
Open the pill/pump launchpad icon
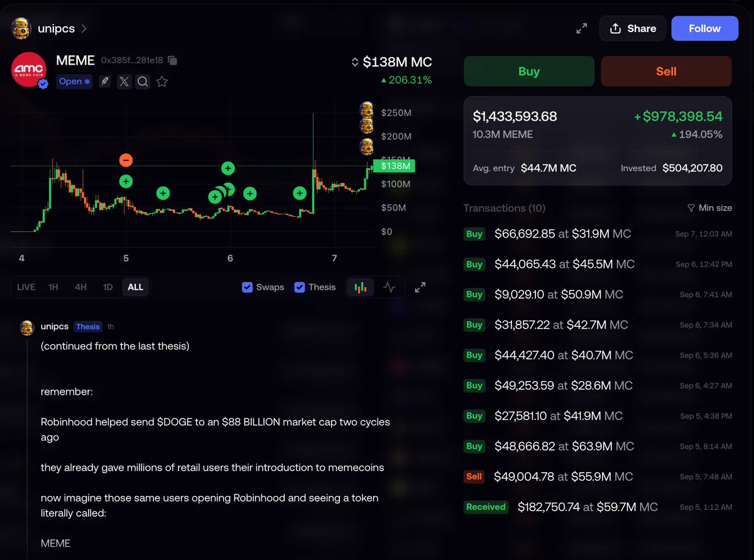[x=105, y=81]
